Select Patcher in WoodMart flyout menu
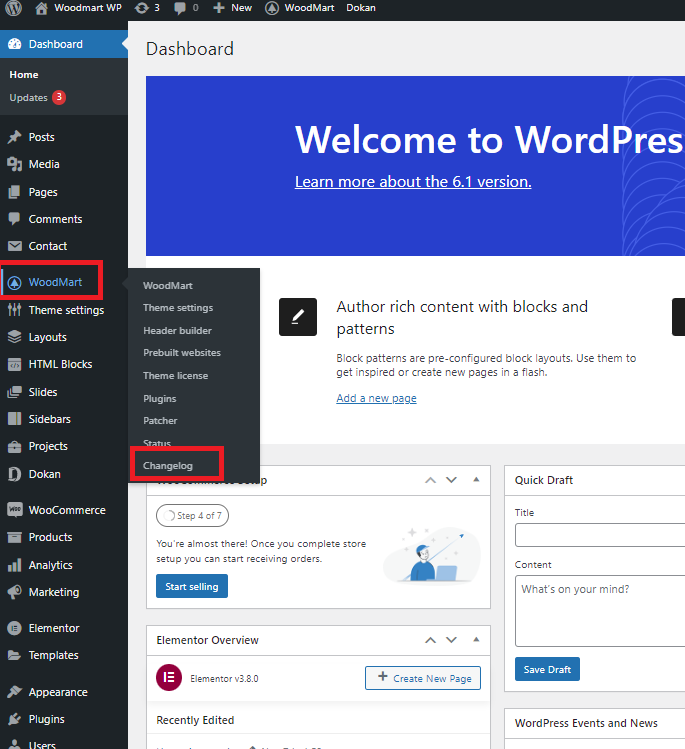 coord(160,421)
